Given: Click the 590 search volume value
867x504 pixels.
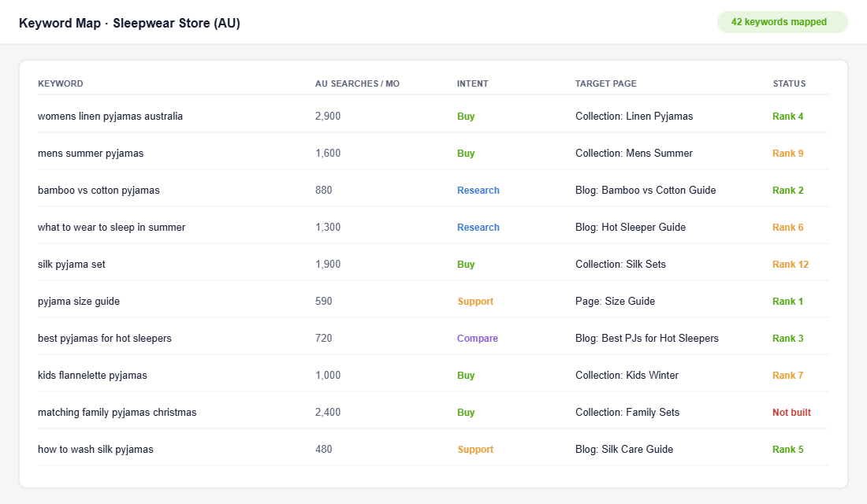Looking at the screenshot, I should tap(323, 301).
